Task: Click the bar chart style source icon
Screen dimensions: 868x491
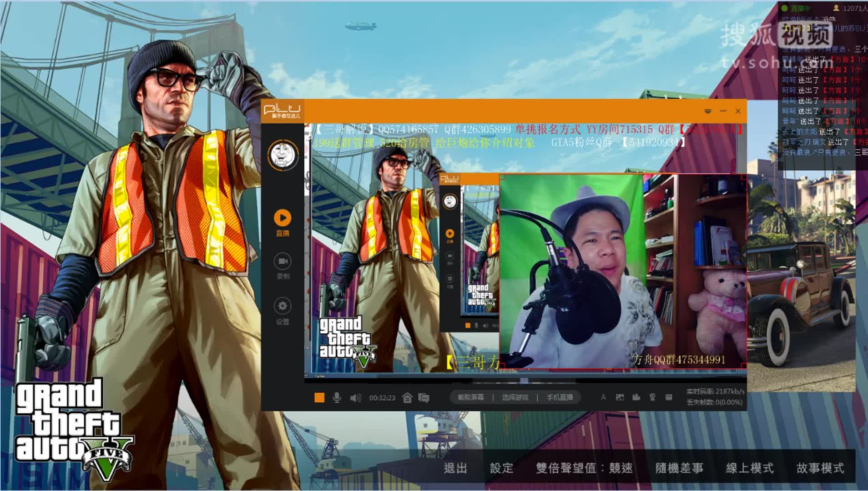Action: coord(636,397)
